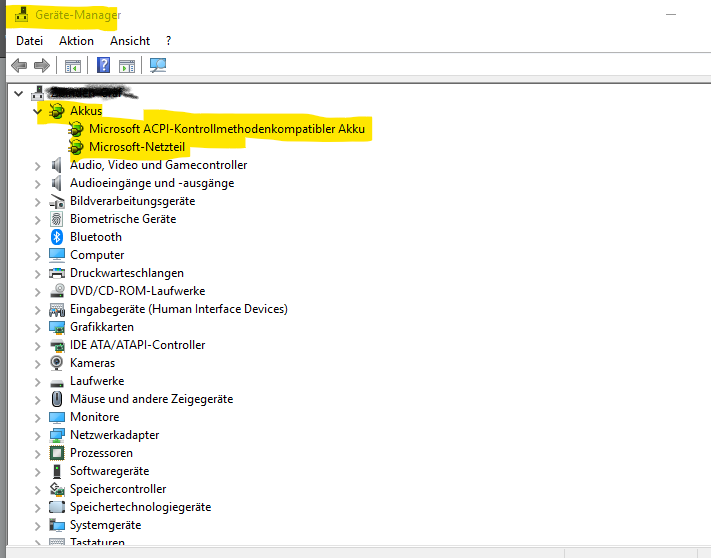The height and width of the screenshot is (558, 711).
Task: Click the Kameras webcam icon
Action: 57,363
